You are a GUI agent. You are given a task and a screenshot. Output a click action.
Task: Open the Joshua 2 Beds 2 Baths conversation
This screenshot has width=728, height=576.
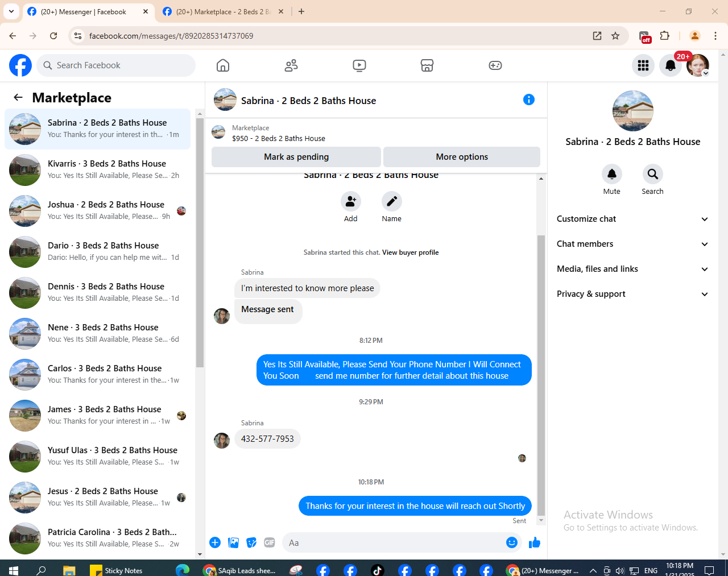[x=98, y=211]
